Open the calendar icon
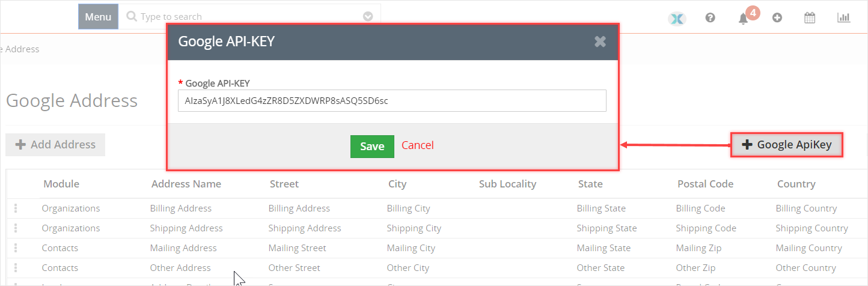Viewport: 868px width, 286px height. [810, 17]
